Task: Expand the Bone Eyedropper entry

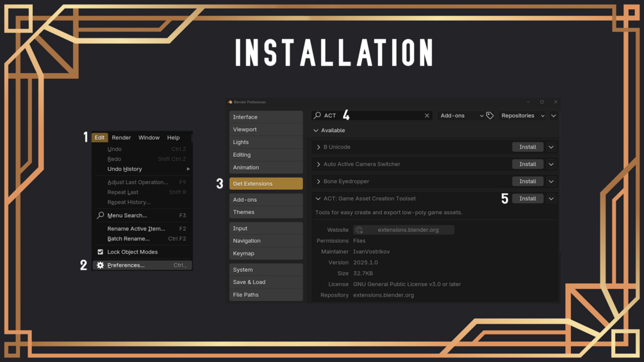Action: coord(318,181)
